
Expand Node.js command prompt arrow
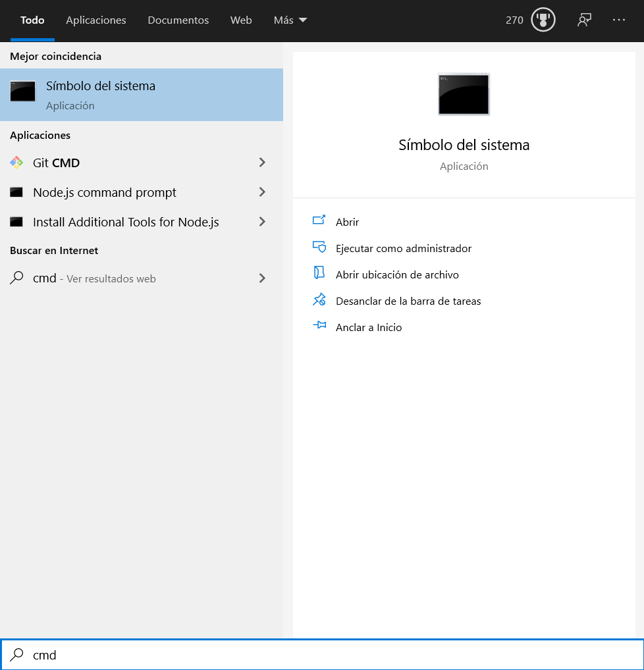click(x=262, y=192)
